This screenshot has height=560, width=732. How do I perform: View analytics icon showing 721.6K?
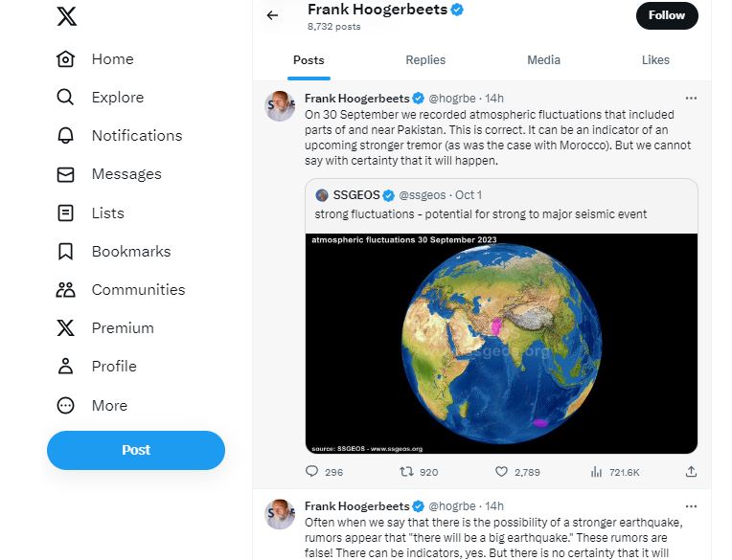596,472
